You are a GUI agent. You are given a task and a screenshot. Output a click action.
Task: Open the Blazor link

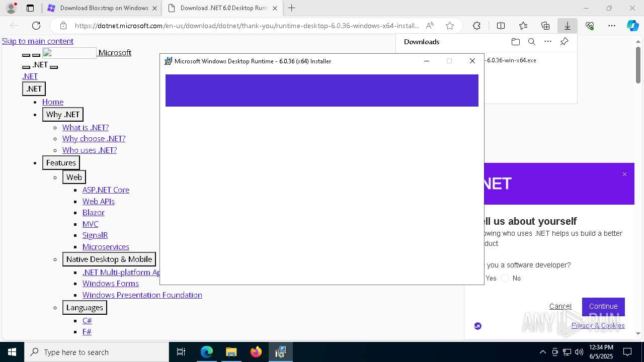pos(94,213)
